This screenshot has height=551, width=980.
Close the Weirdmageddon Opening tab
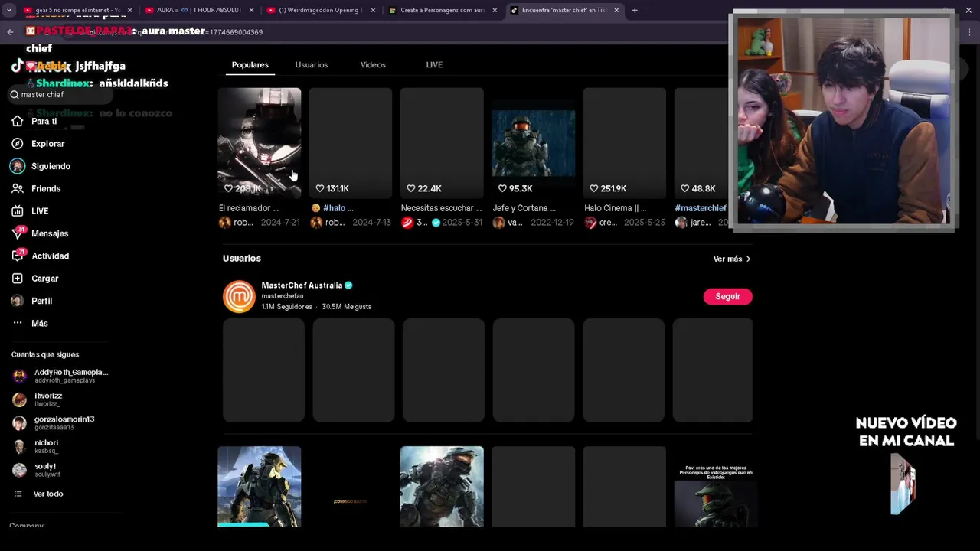(x=373, y=11)
